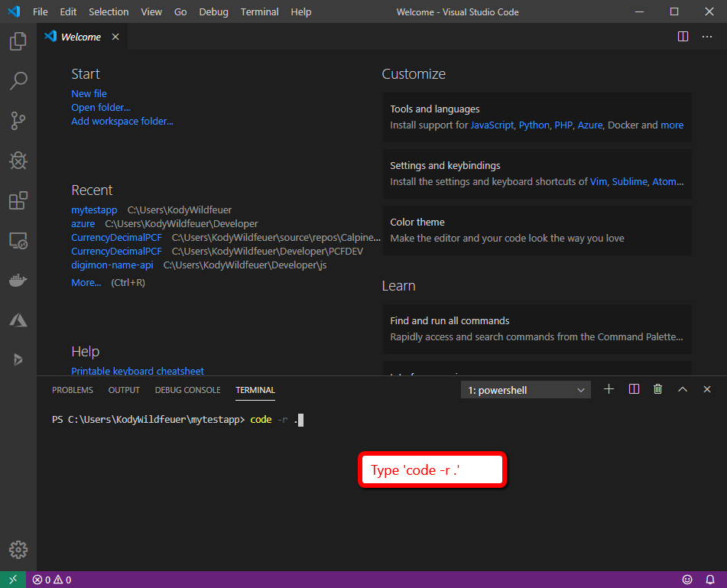Kill the terminal with trash icon
Image resolution: width=727 pixels, height=588 pixels.
click(x=658, y=389)
